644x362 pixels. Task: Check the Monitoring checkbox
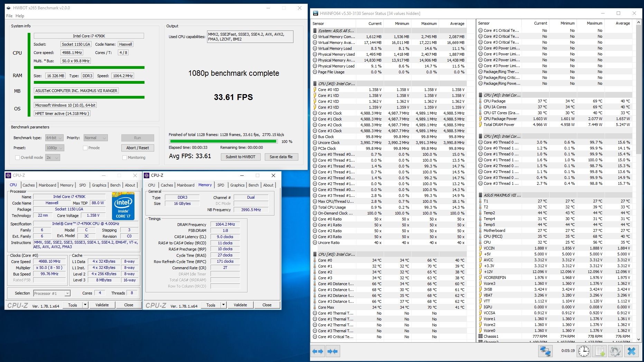[124, 157]
